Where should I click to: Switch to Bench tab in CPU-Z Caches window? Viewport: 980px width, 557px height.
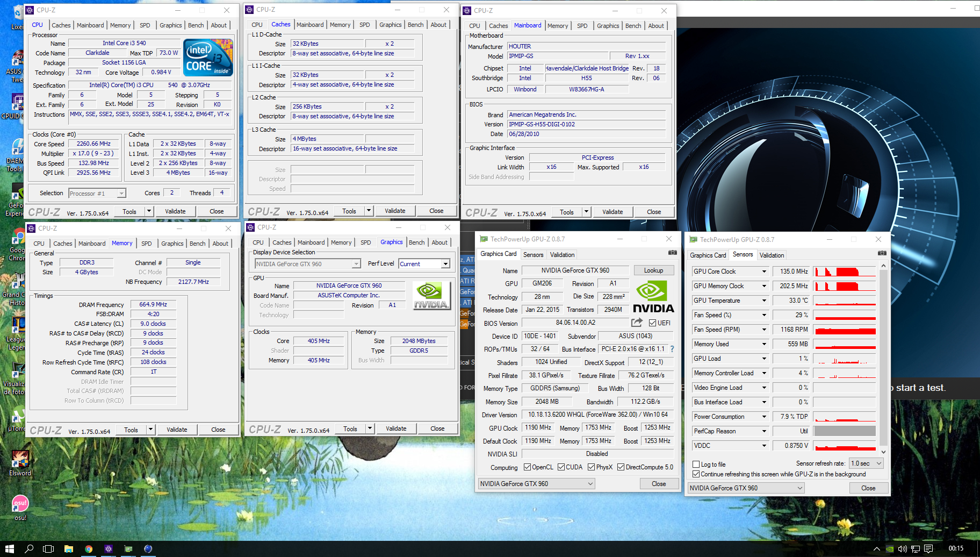click(415, 25)
